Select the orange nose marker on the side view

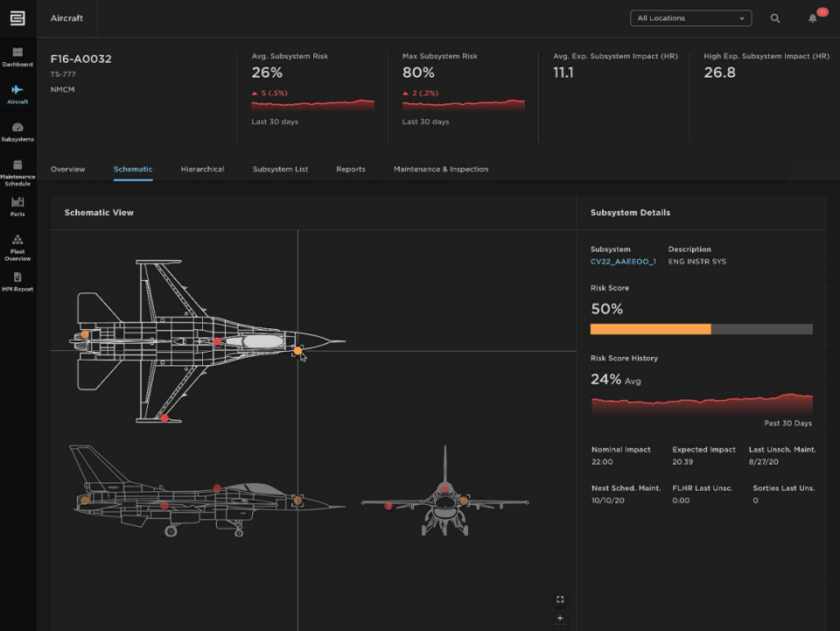(x=297, y=501)
